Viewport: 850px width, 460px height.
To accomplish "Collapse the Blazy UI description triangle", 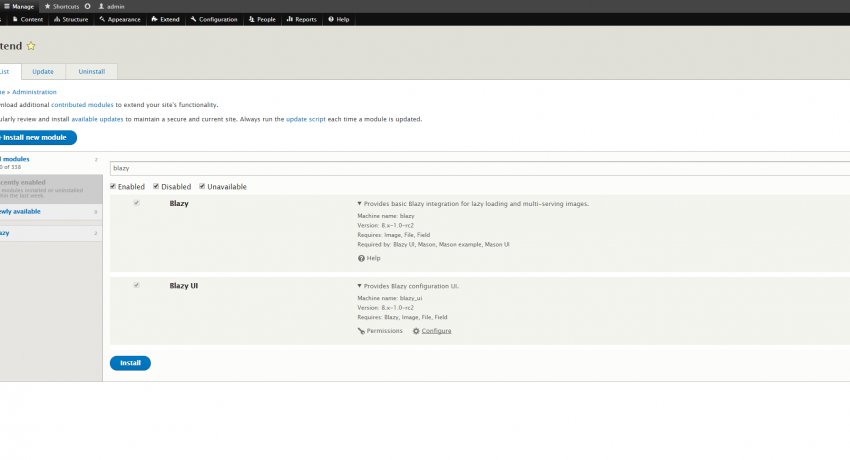I will [359, 286].
